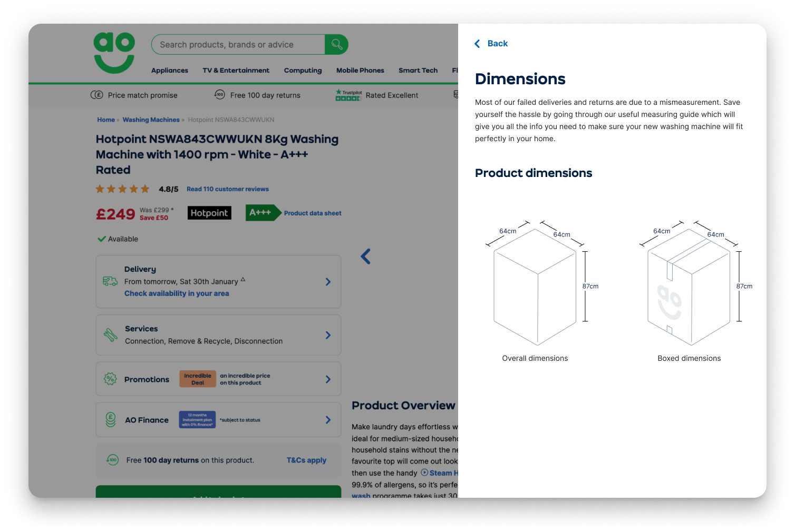Click the Services wrench icon
The width and height of the screenshot is (795, 532).
point(111,335)
